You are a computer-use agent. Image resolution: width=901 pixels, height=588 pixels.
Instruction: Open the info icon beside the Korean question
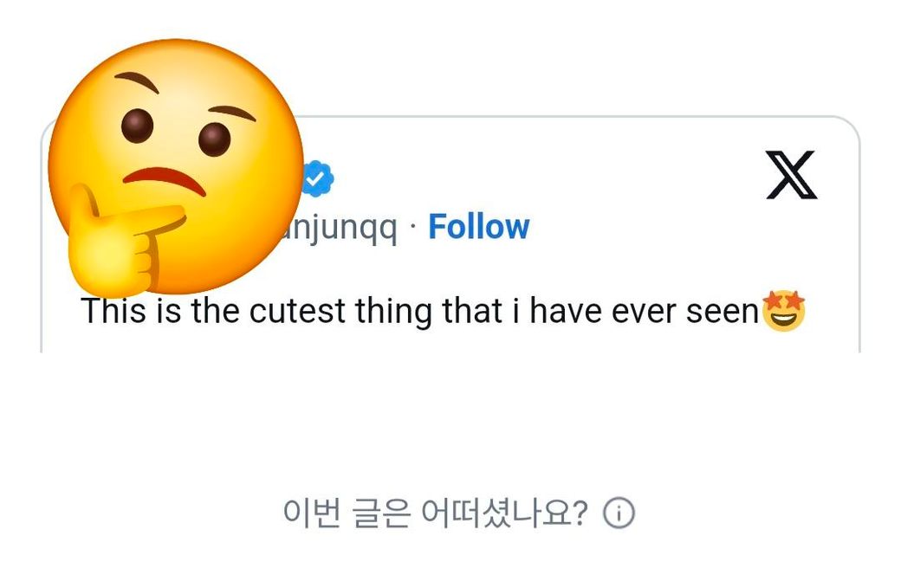[619, 514]
